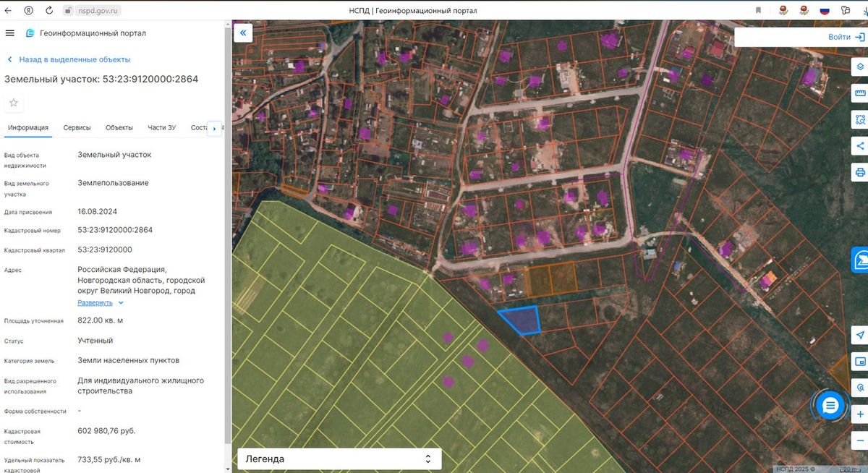Select the highlighted blue parcel on map
Viewport: 868px width, 473px height.
(523, 319)
